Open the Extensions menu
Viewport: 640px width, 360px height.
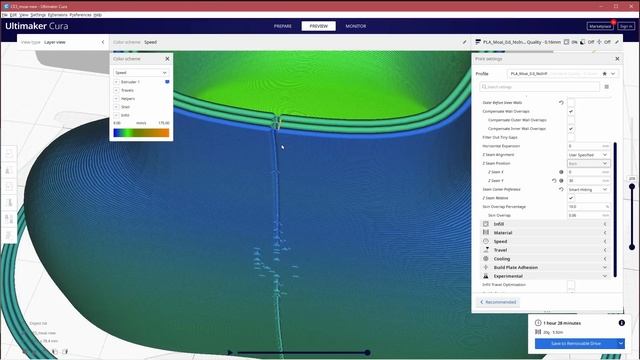tap(58, 15)
